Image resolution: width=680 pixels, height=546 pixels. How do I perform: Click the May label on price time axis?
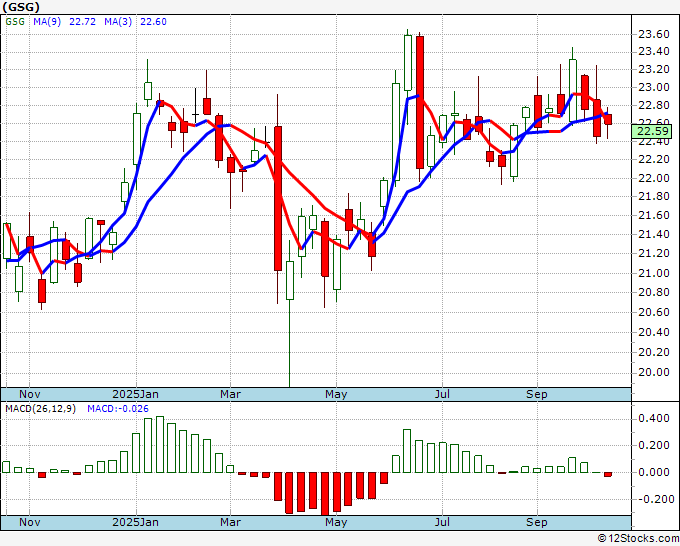336,394
